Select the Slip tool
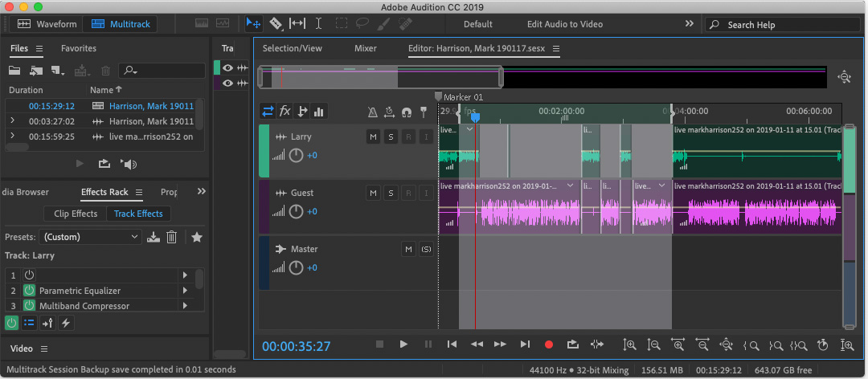868x379 pixels. click(x=297, y=24)
